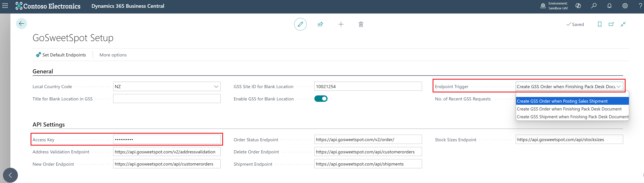Open Dynamics 365 Business Central home
644x183 pixels.
coord(128,6)
